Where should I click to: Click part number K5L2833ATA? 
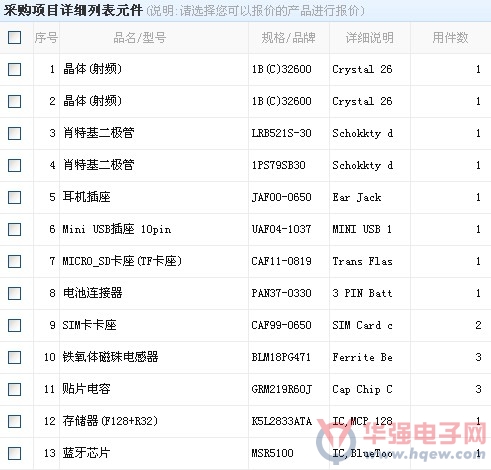point(282,421)
